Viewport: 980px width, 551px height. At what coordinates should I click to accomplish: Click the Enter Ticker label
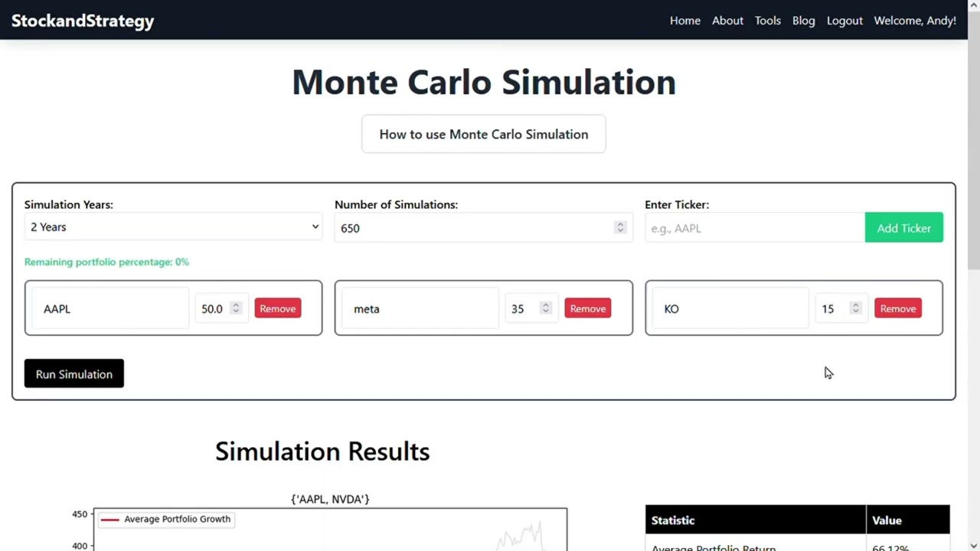tap(677, 204)
